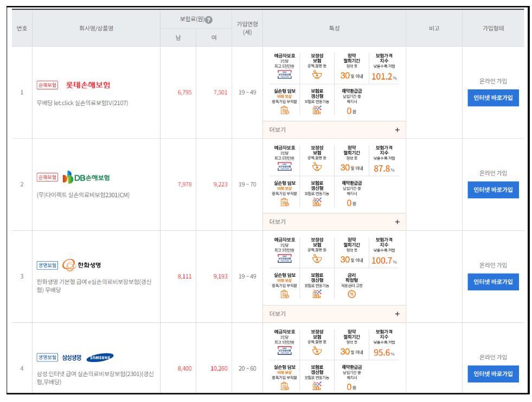Click premium renewal chart icon in Lotte row

pyautogui.click(x=317, y=110)
